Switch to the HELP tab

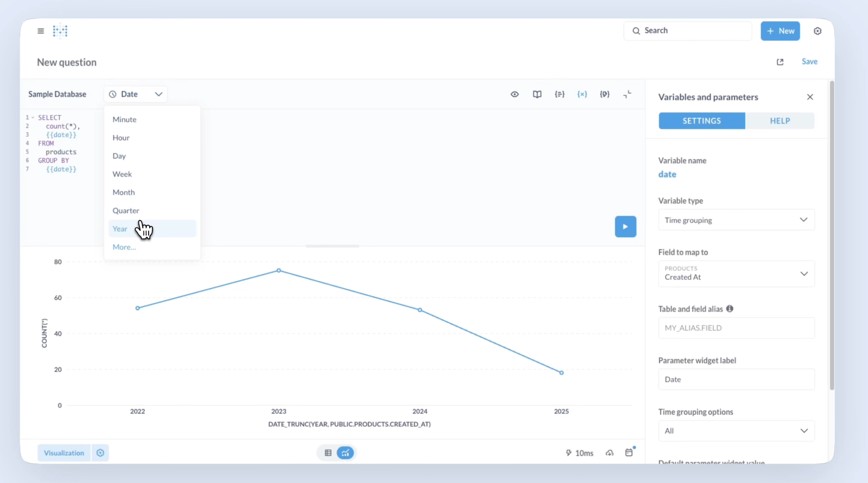pyautogui.click(x=780, y=121)
